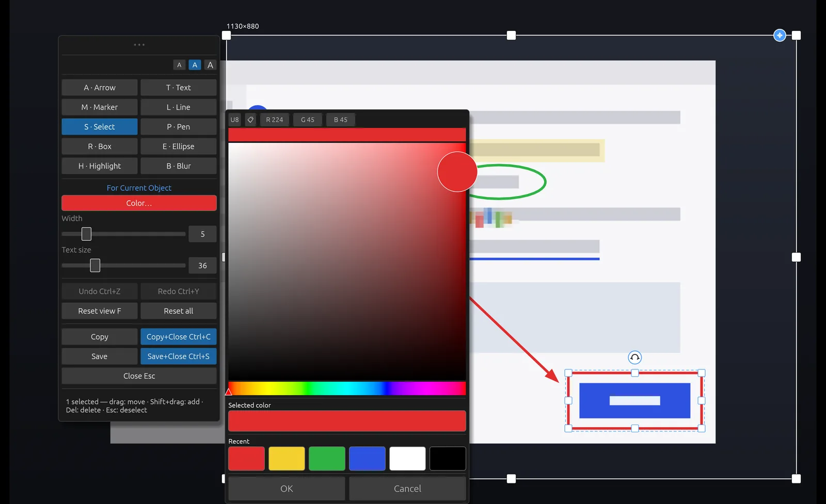Click the tag icon in color picker

(x=250, y=120)
